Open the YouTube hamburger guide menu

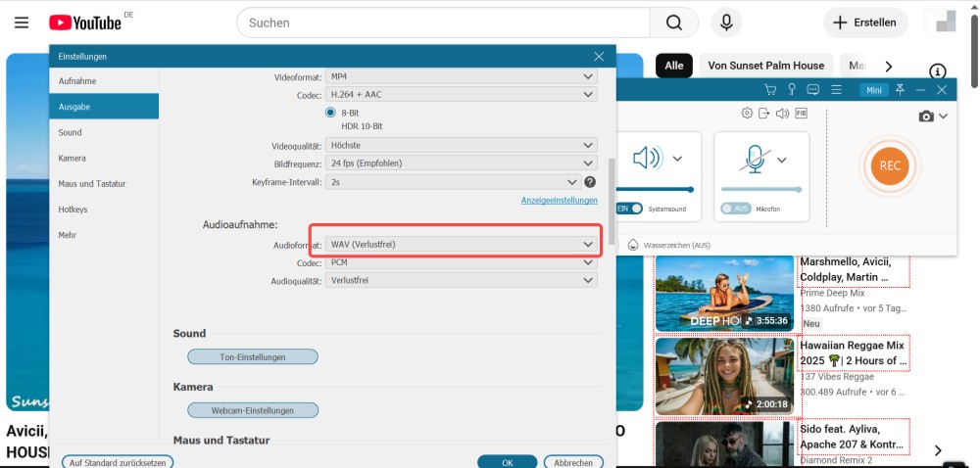[x=22, y=23]
